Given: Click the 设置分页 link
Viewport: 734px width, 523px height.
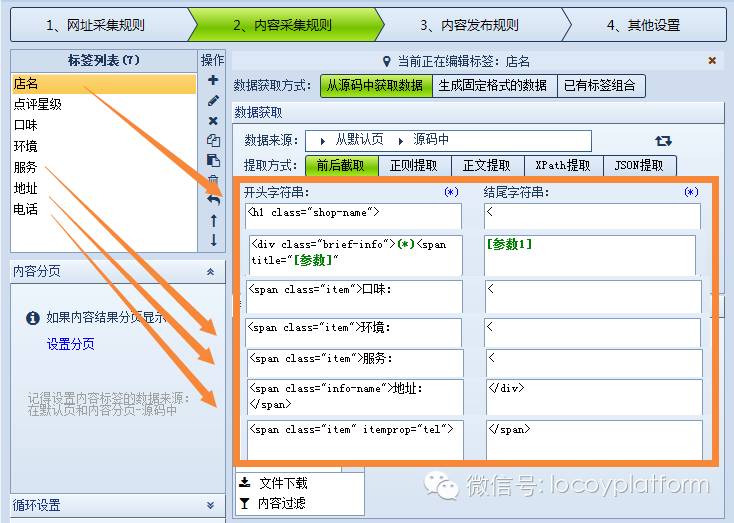Looking at the screenshot, I should point(71,344).
